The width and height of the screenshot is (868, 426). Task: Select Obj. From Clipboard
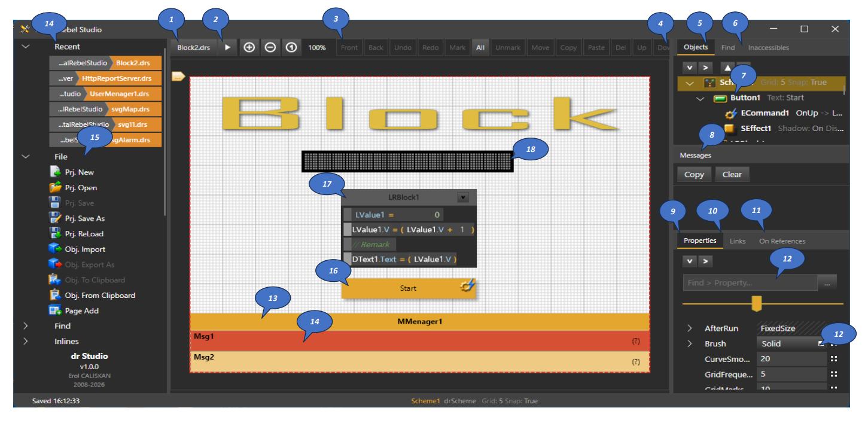tap(92, 295)
